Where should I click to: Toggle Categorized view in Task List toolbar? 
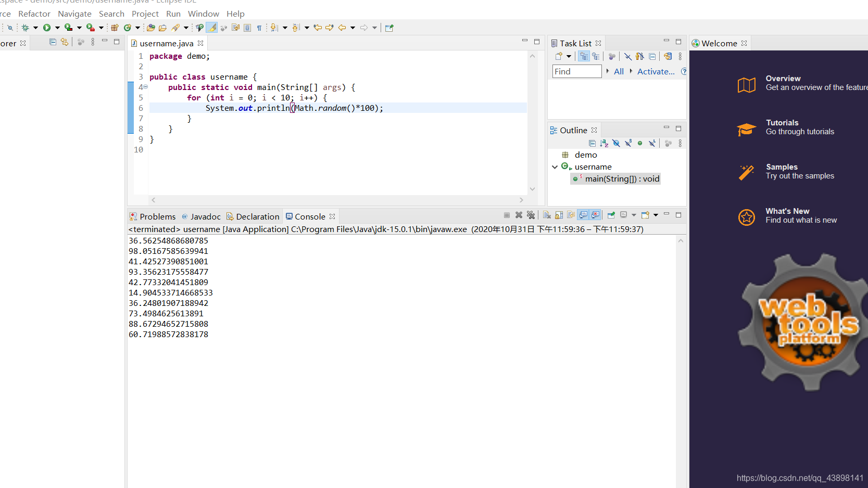tap(584, 56)
